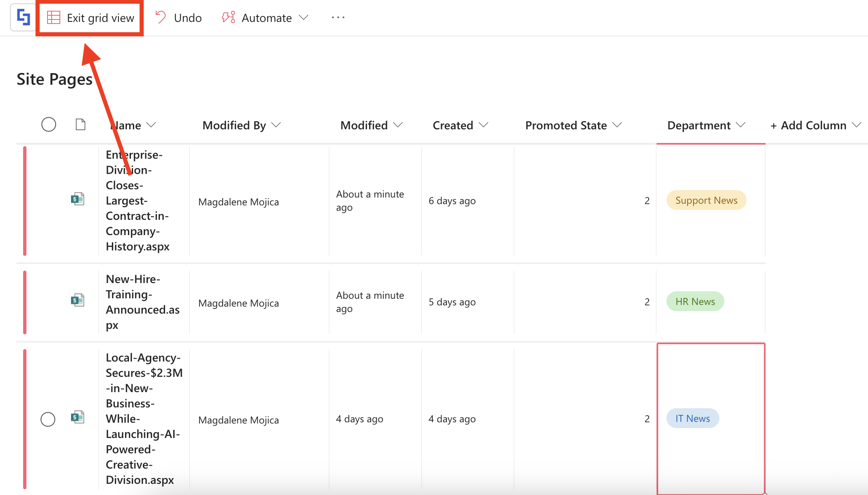The height and width of the screenshot is (495, 868).
Task: Click the app logo icon at top left
Action: (x=23, y=17)
